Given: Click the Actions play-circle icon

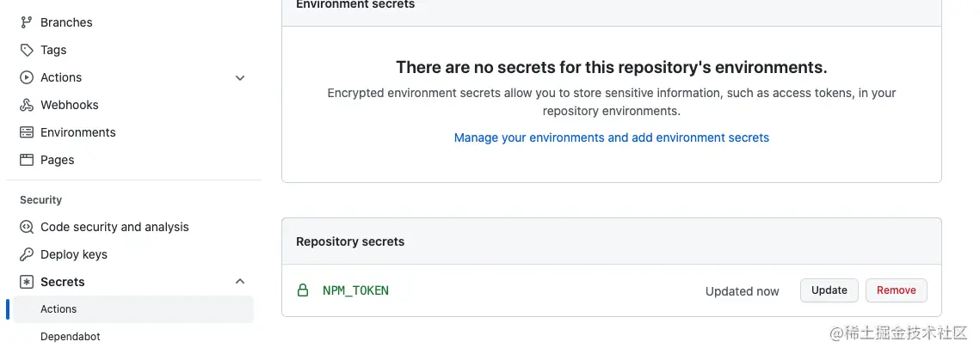Looking at the screenshot, I should tap(27, 77).
